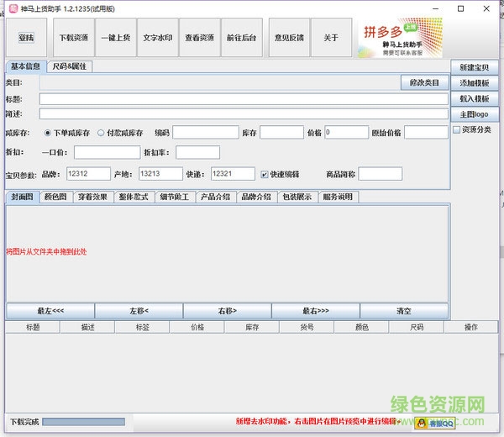The image size is (504, 437).
Task: Select the 颜色图 image tab
Action: pos(55,197)
